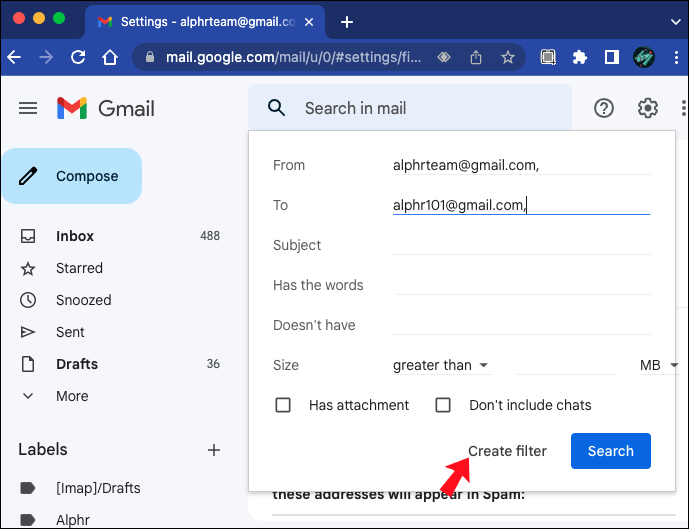This screenshot has height=529, width=689.
Task: Click the Doesn't have field
Action: click(x=522, y=325)
